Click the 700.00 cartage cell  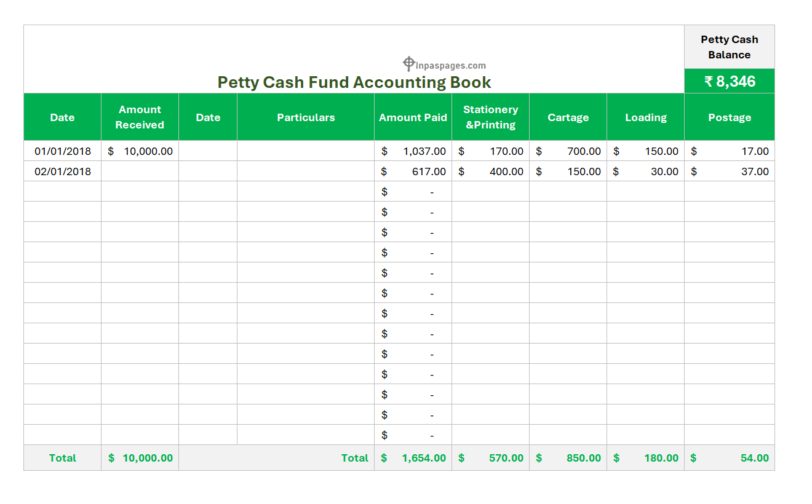(568, 151)
